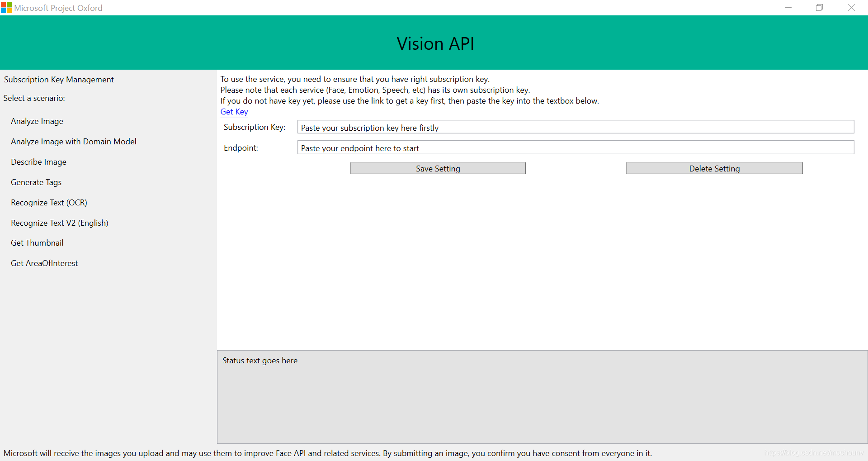The width and height of the screenshot is (868, 461).
Task: Click the 'Status text goes here' message
Action: tap(260, 361)
